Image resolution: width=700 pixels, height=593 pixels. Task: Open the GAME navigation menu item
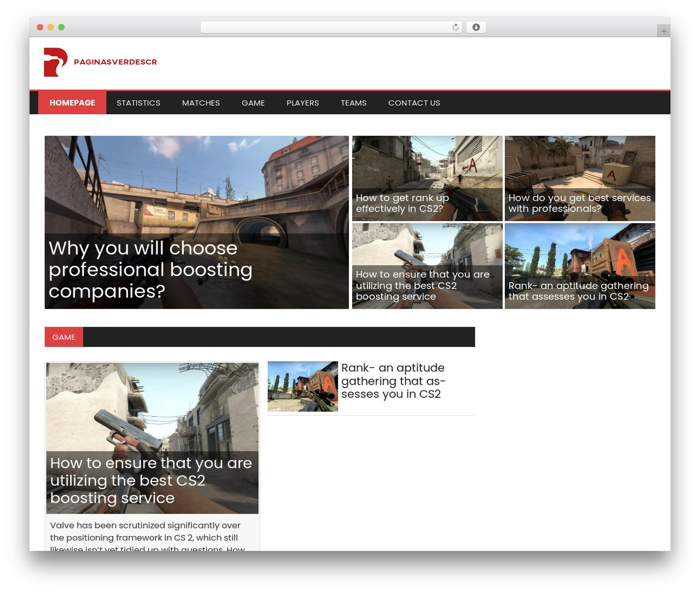[x=253, y=103]
